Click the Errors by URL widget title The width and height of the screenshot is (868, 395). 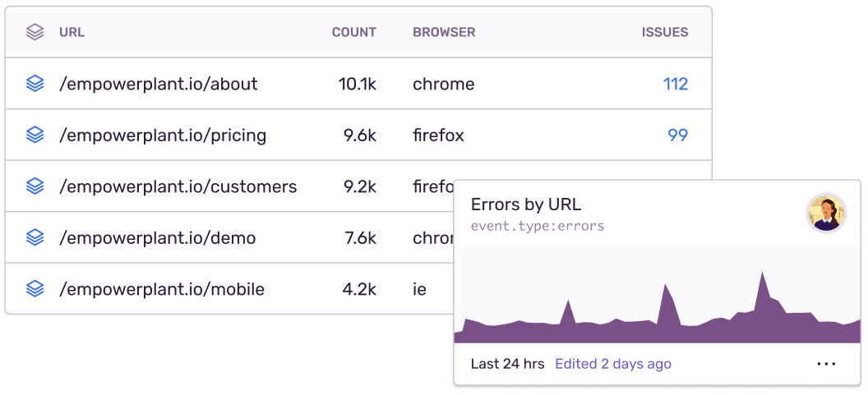click(526, 205)
